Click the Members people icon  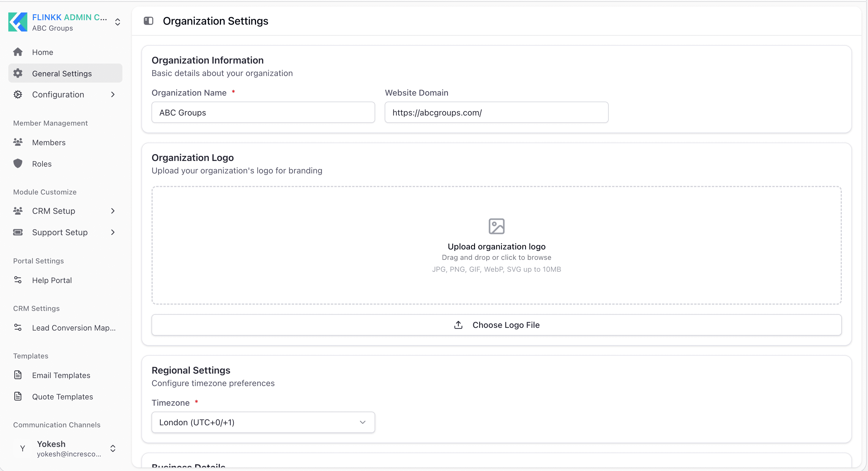[x=18, y=142]
